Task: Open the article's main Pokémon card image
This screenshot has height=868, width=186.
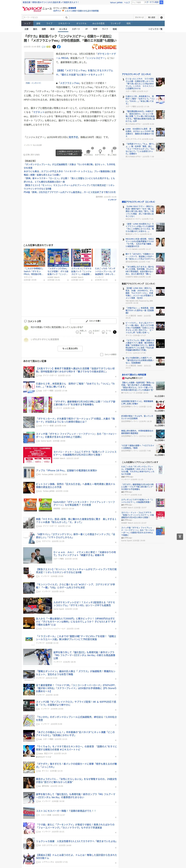Action: [39, 66]
